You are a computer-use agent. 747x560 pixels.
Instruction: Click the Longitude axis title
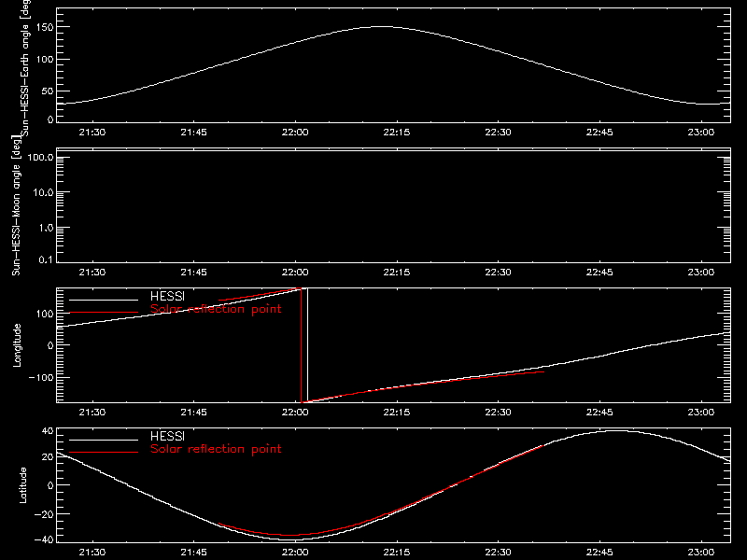click(17, 345)
